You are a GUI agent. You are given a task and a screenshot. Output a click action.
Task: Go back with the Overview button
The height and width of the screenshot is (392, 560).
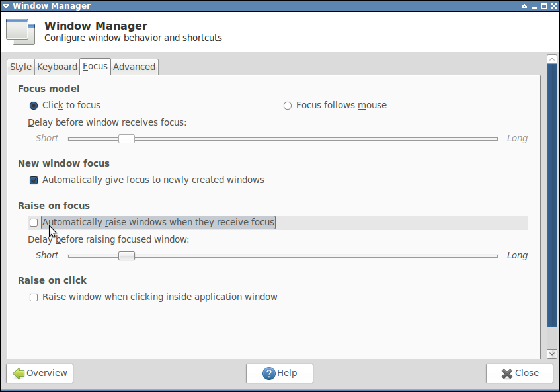coord(40,373)
